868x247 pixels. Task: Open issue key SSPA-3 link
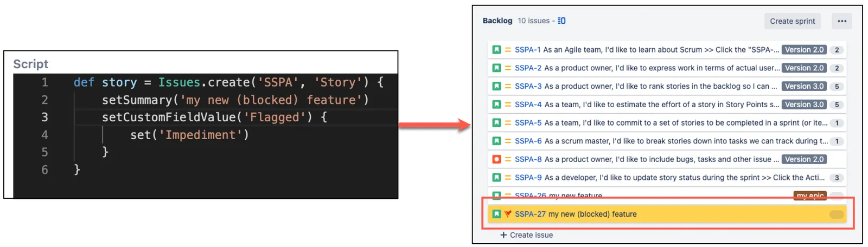point(528,86)
